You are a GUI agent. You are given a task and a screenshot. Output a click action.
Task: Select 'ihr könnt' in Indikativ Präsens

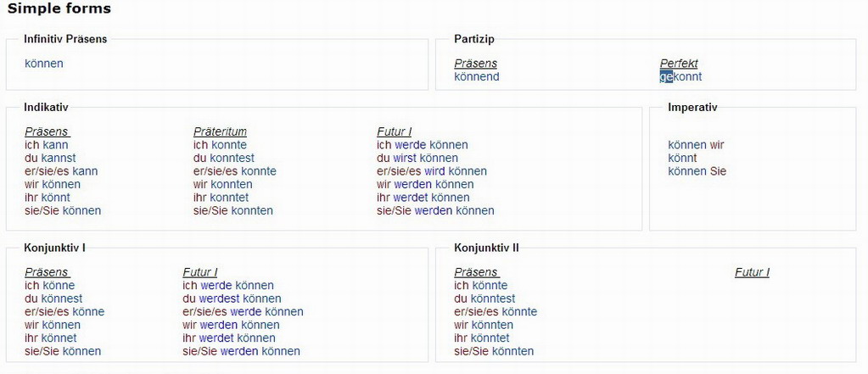coord(48,198)
